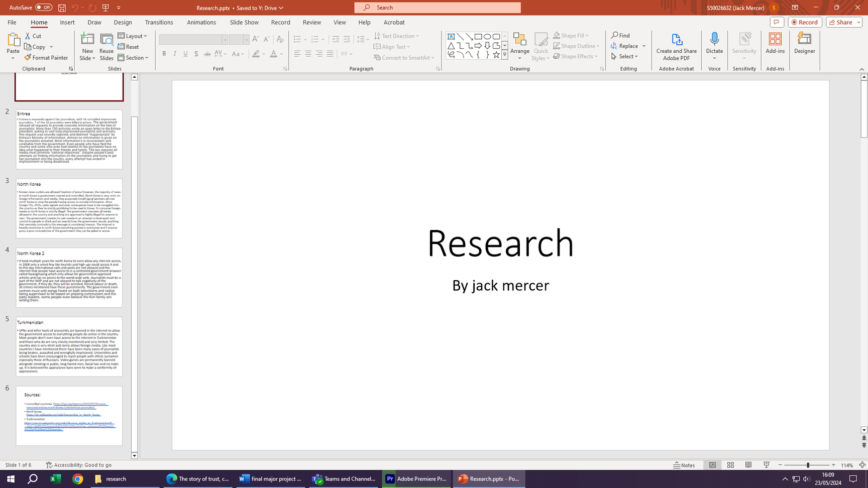
Task: Open Shape Fill dropdown
Action: (x=572, y=36)
